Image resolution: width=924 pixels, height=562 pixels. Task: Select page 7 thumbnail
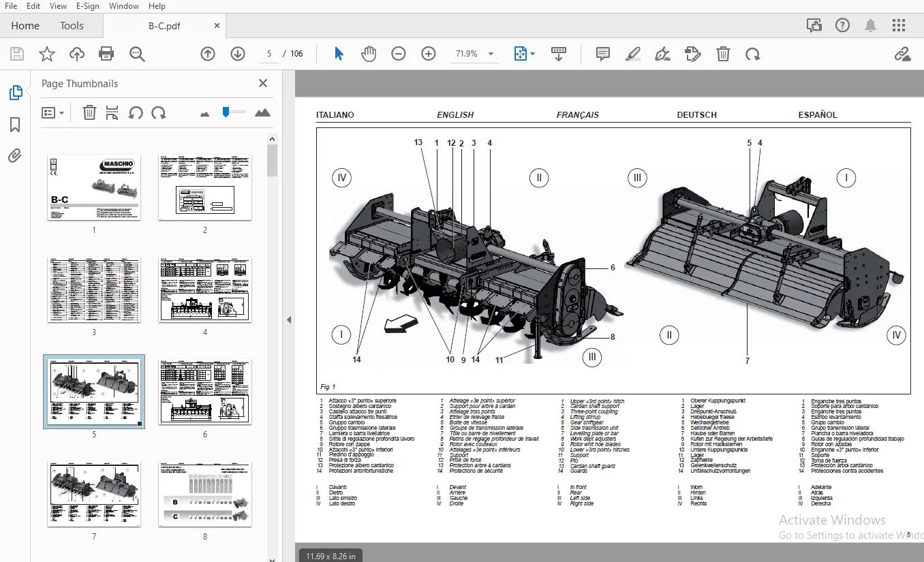[94, 494]
